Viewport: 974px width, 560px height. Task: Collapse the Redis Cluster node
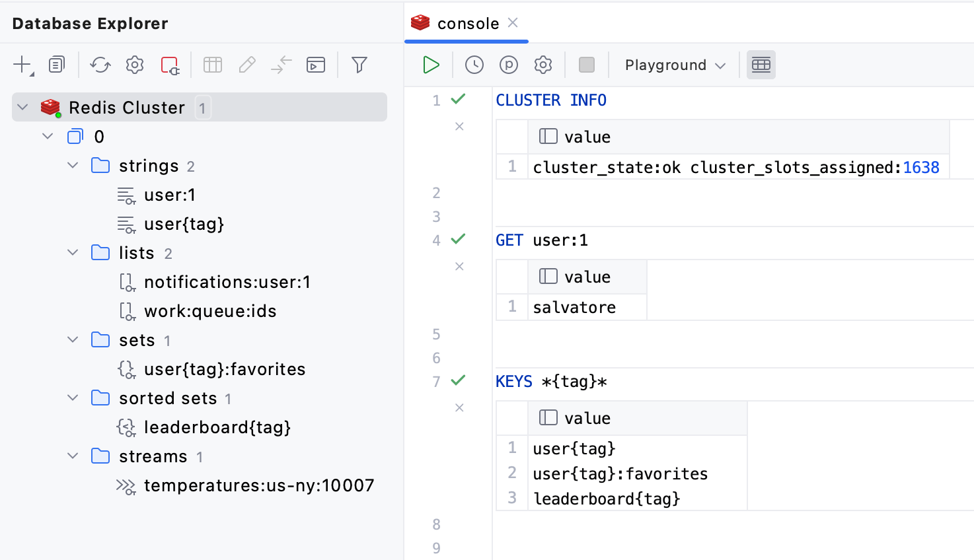click(23, 107)
